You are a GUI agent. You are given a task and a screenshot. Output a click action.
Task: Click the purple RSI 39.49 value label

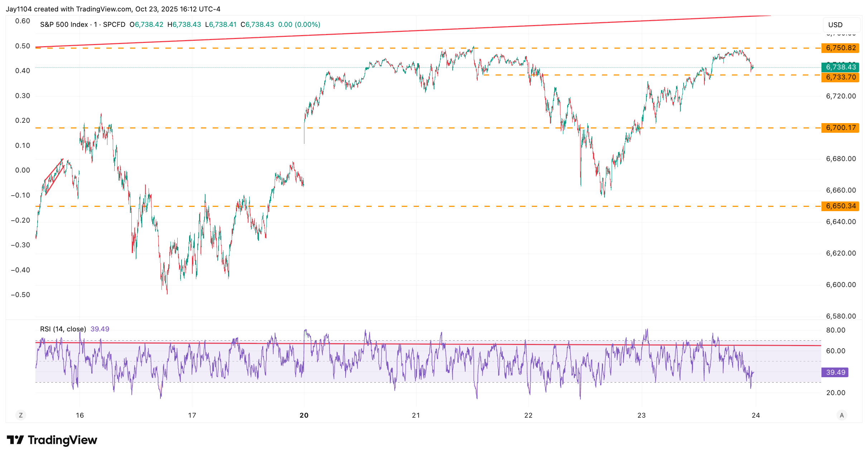[x=835, y=372]
